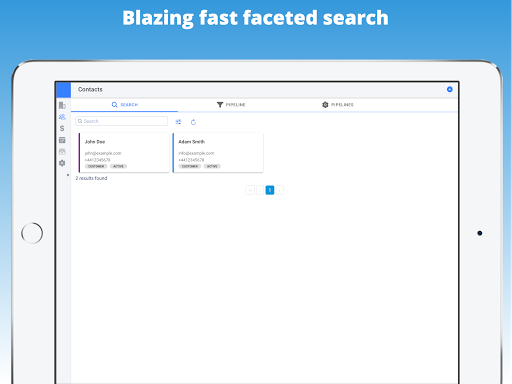Viewport: 512px width, 384px height.
Task: Click the Active tag on John Doe card
Action: point(118,166)
